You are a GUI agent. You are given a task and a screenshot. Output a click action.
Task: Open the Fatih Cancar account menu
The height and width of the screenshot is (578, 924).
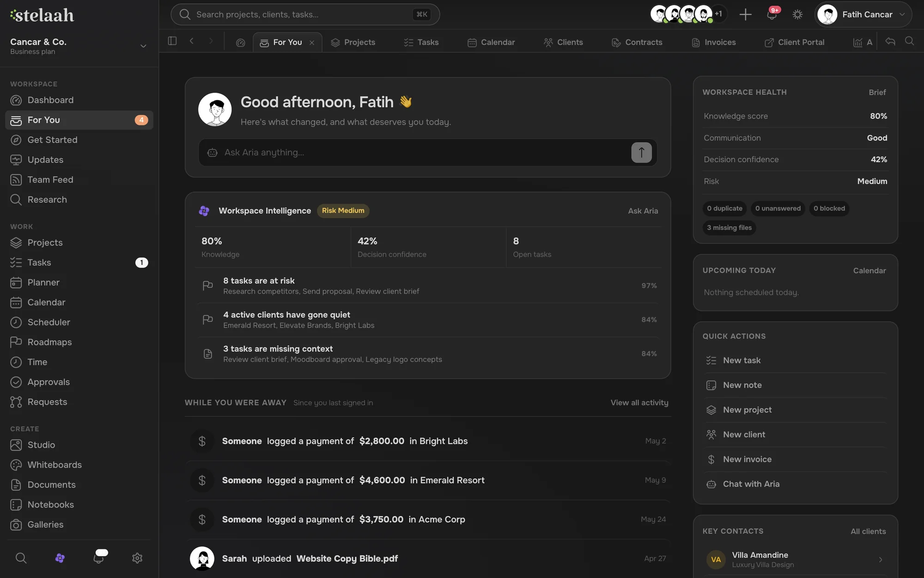pos(863,14)
